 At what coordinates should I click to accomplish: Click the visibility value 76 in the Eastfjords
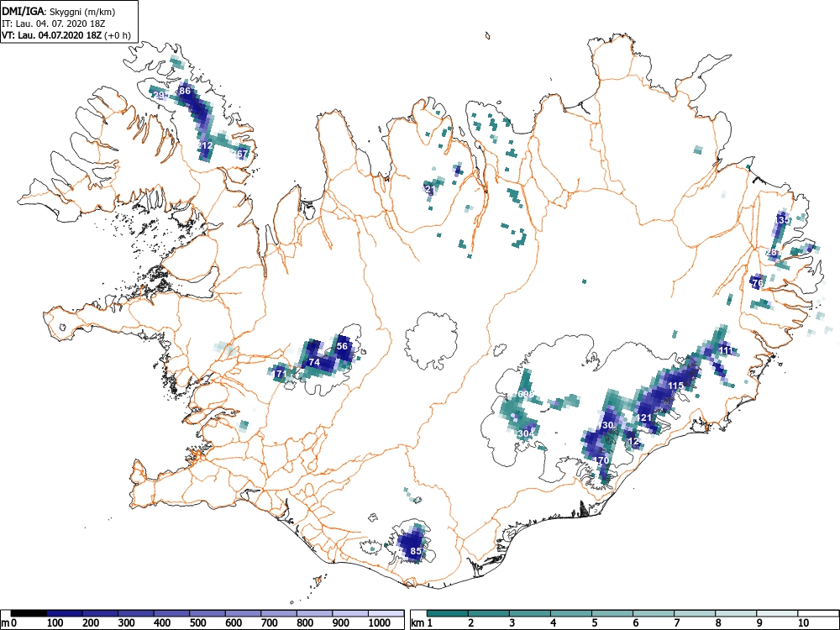pos(758,283)
